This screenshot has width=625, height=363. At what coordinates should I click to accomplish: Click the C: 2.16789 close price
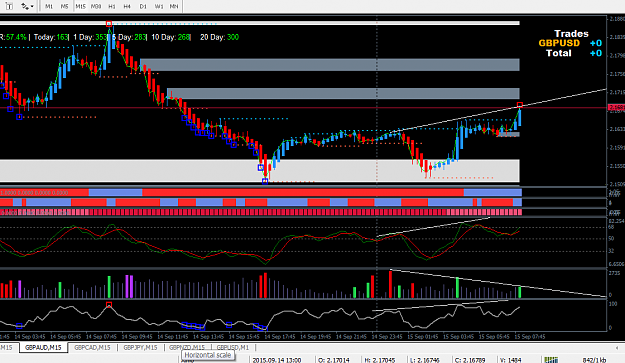(x=470, y=360)
